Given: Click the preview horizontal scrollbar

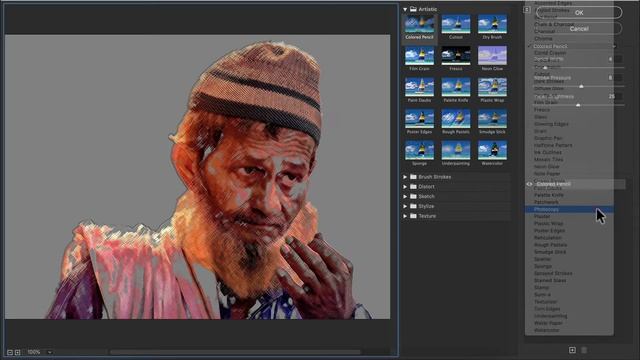Looking at the screenshot, I should pos(236,352).
